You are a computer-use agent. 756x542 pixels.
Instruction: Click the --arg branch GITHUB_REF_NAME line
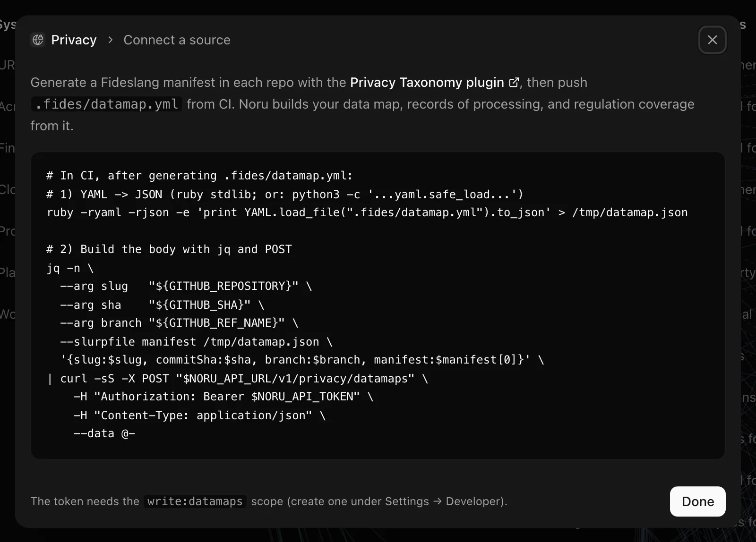pyautogui.click(x=179, y=323)
